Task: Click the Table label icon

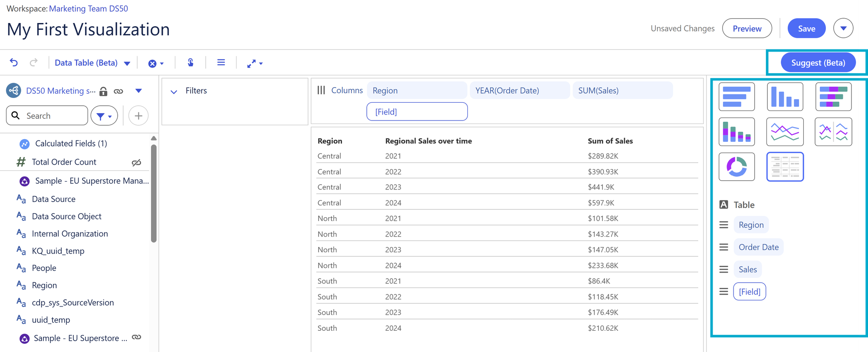Action: point(723,205)
